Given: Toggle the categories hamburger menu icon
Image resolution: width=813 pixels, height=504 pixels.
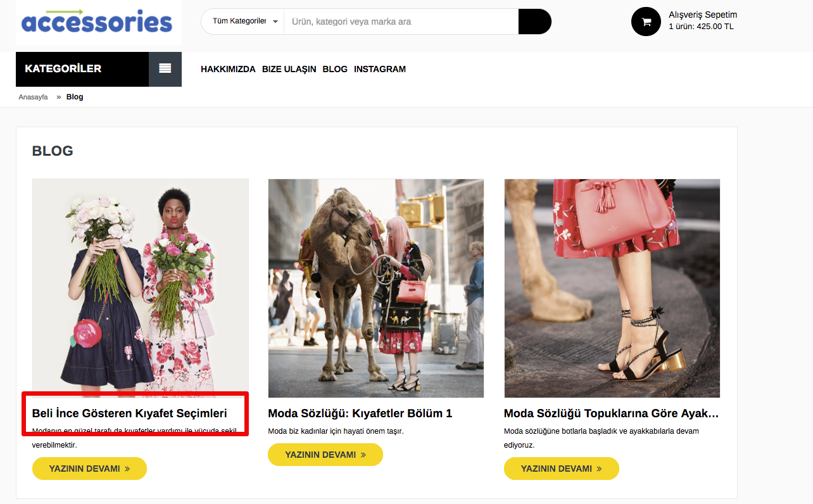Looking at the screenshot, I should (x=165, y=69).
